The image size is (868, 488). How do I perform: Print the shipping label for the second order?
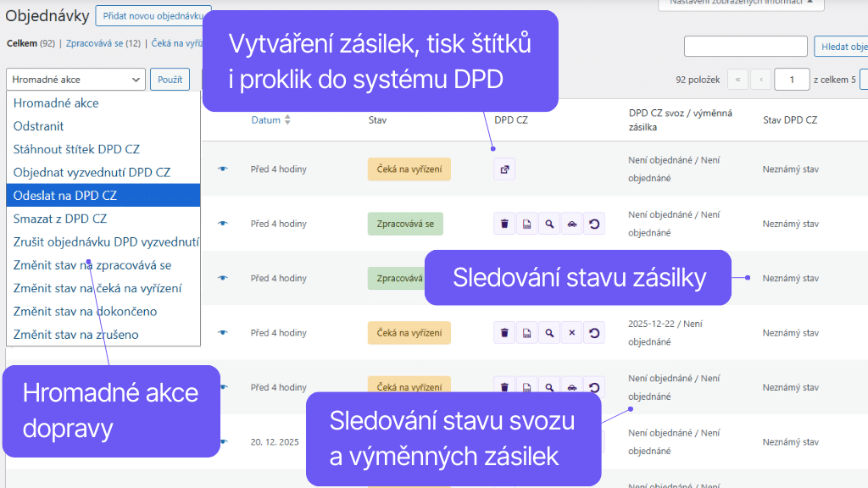click(527, 223)
